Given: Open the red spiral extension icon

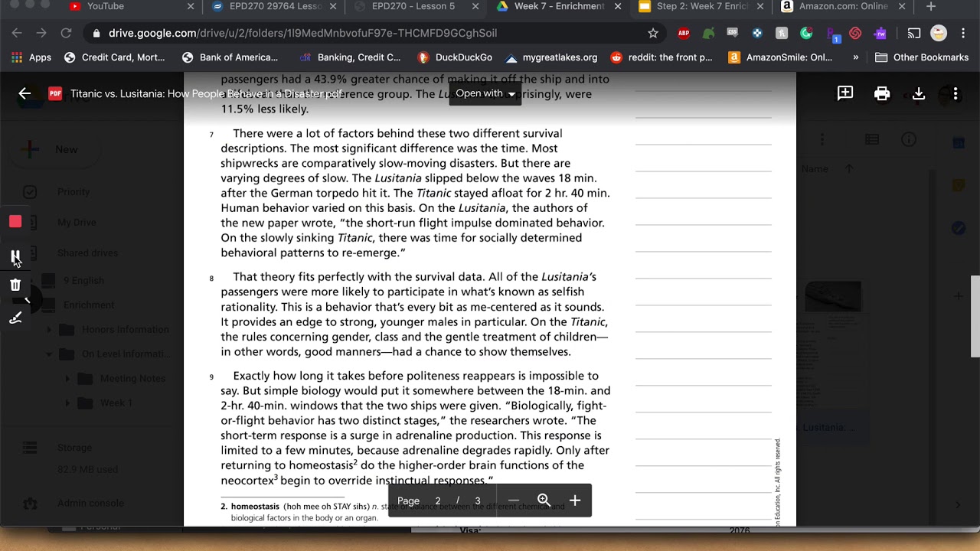Looking at the screenshot, I should (x=856, y=34).
